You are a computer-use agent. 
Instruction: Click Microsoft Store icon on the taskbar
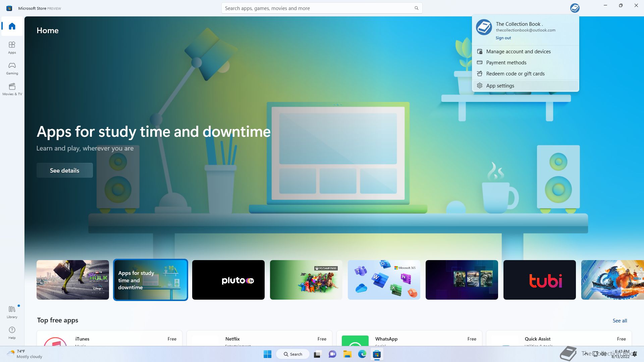pyautogui.click(x=377, y=354)
